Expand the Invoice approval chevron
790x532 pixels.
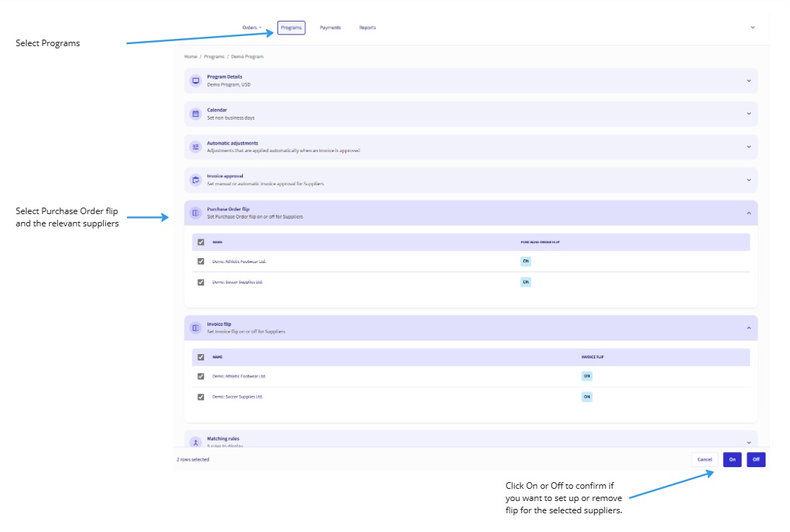click(x=749, y=179)
